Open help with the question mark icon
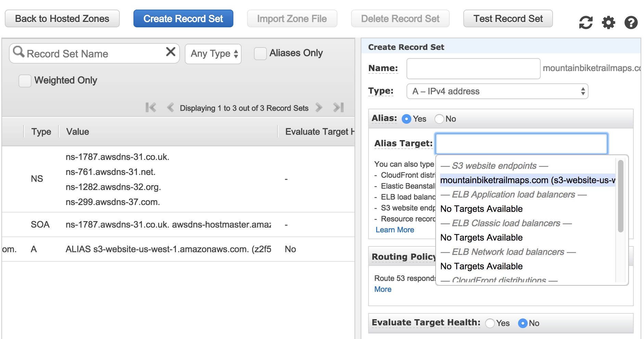 [631, 23]
